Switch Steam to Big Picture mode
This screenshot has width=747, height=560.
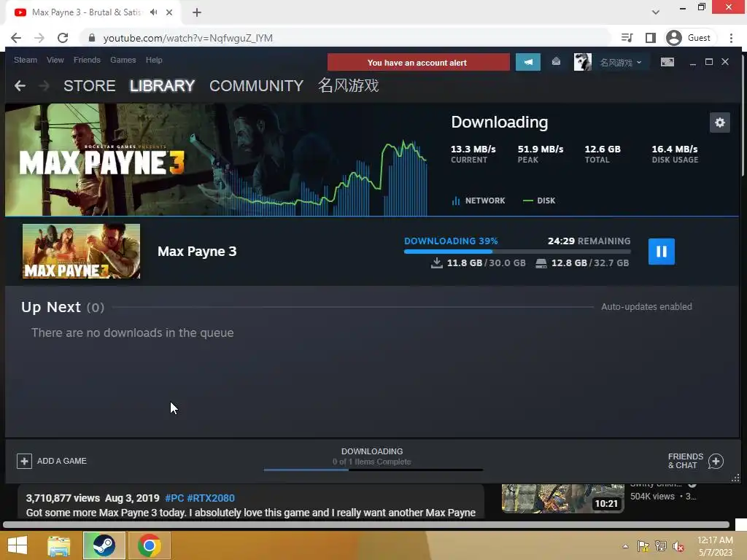pos(667,62)
